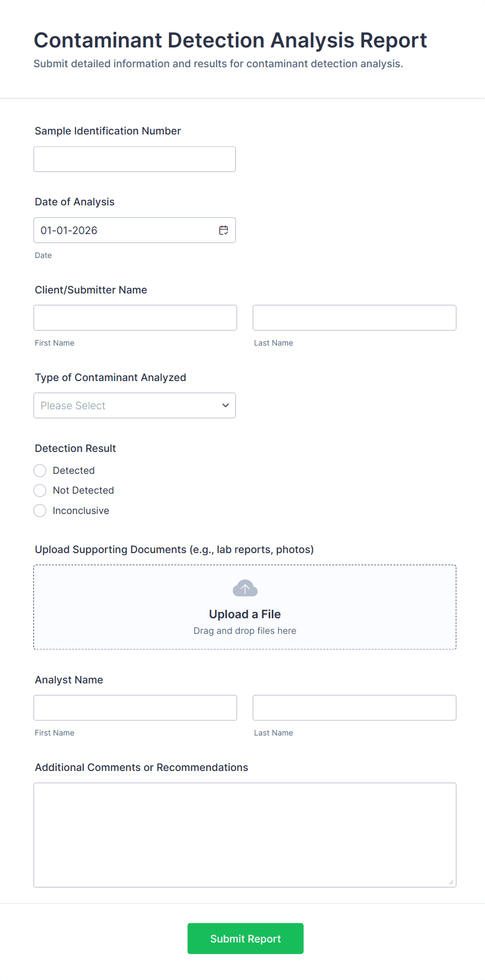Open the calendar date picker icon
485x980 pixels.
[224, 230]
